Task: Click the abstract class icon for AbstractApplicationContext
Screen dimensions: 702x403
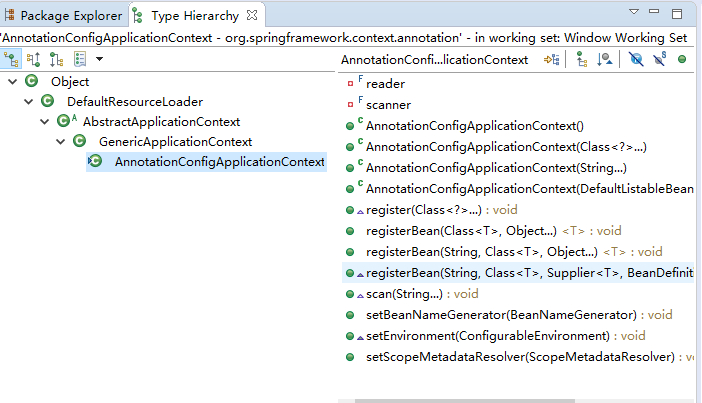Action: tap(66, 121)
